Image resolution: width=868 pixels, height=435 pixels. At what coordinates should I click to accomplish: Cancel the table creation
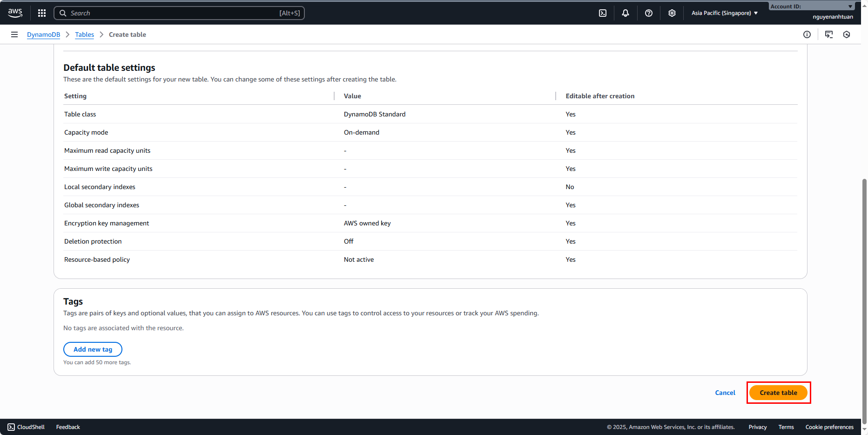click(725, 393)
